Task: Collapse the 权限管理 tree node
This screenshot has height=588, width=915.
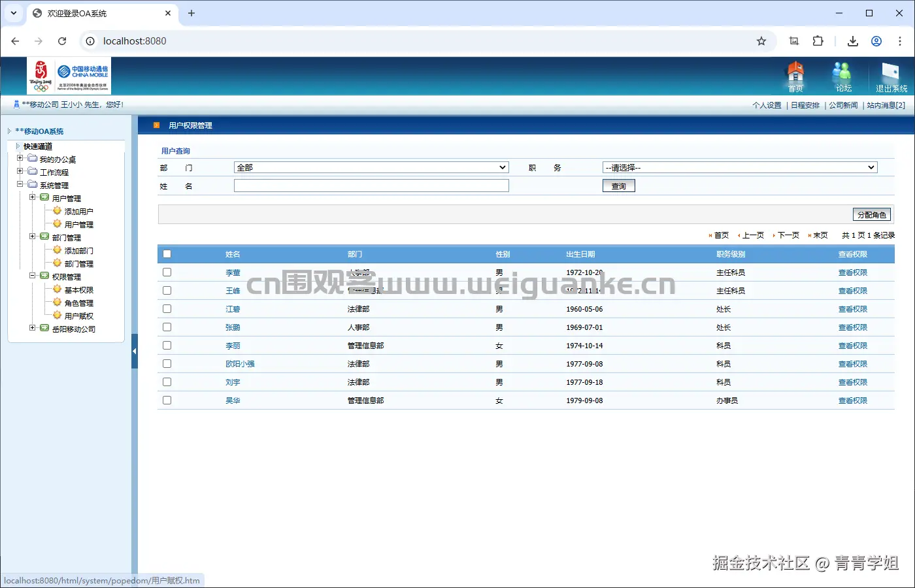Action: tap(32, 276)
